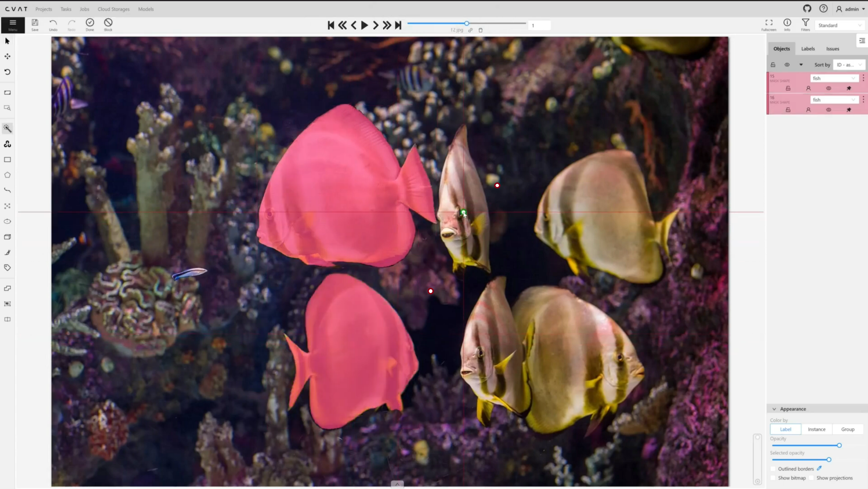Hide object 15 with eye icon

point(828,88)
